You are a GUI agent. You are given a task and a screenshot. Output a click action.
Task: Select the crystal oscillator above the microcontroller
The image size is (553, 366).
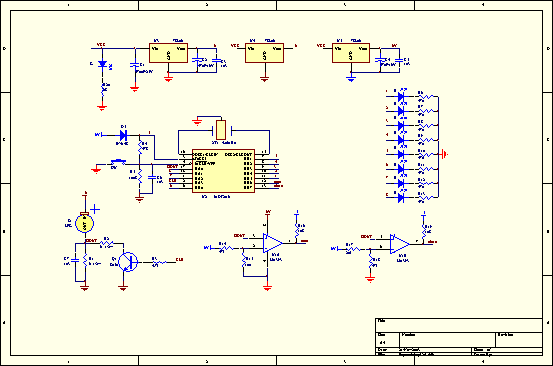click(221, 130)
